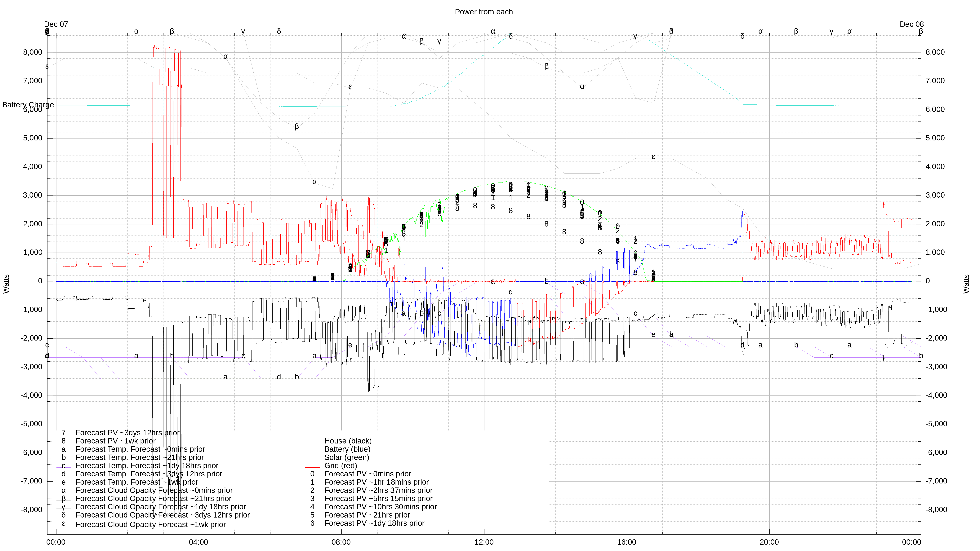The height and width of the screenshot is (551, 980).
Task: Click 'Forecast Cloud Opacity Forecast ~3dys 12hrs prior' entry
Action: 163,515
